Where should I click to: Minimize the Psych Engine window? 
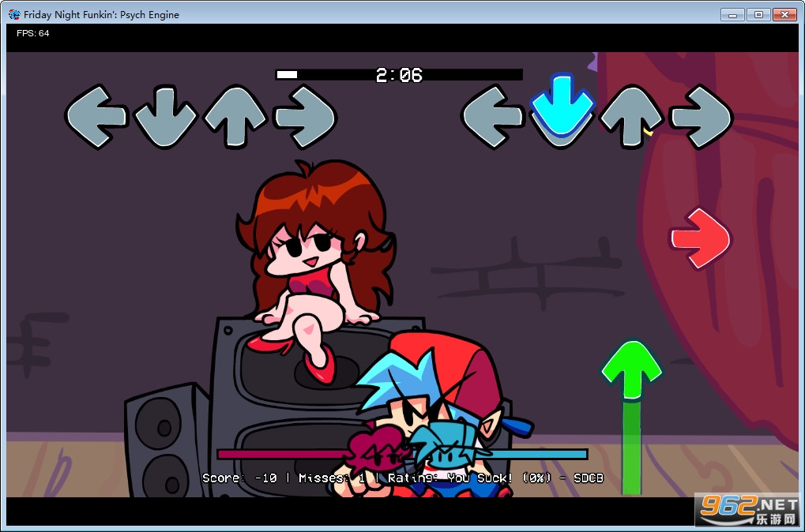click(x=732, y=14)
